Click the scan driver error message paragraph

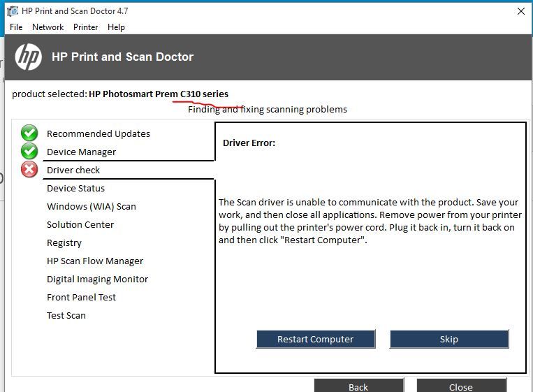(370, 221)
